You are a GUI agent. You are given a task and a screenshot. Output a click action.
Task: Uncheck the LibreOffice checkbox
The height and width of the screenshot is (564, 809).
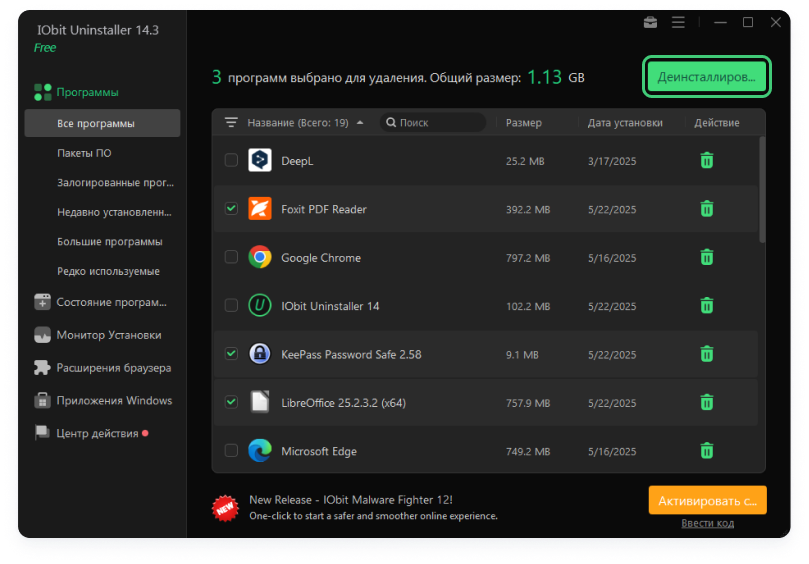(x=231, y=402)
